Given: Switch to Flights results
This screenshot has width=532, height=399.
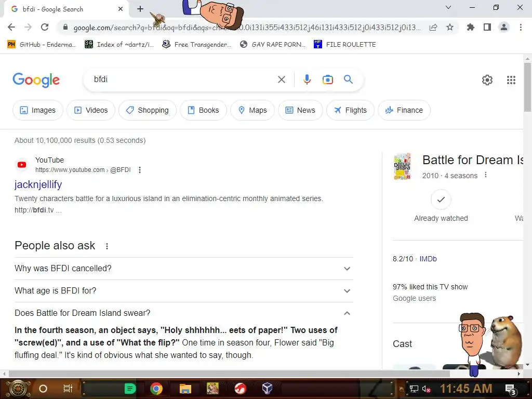Looking at the screenshot, I should point(351,110).
